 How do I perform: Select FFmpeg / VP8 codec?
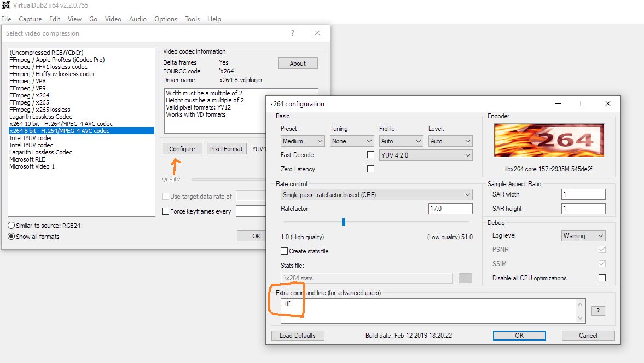pos(27,81)
